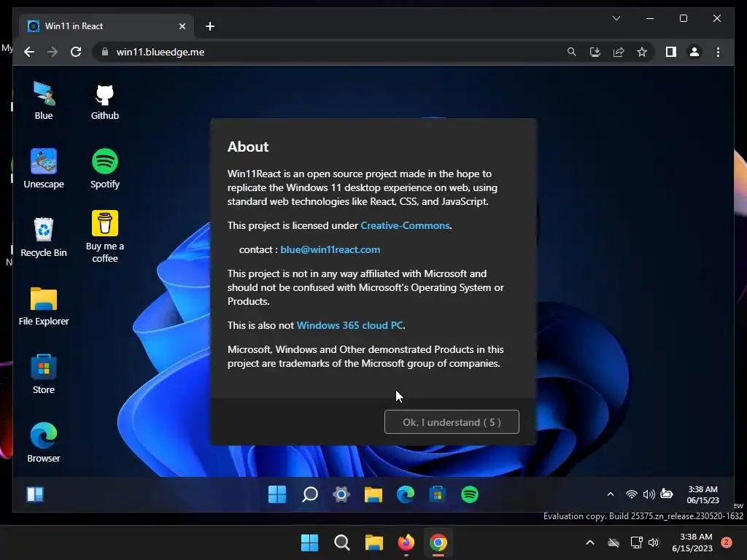
Task: Close the Win11 in React tab
Action: tap(182, 26)
